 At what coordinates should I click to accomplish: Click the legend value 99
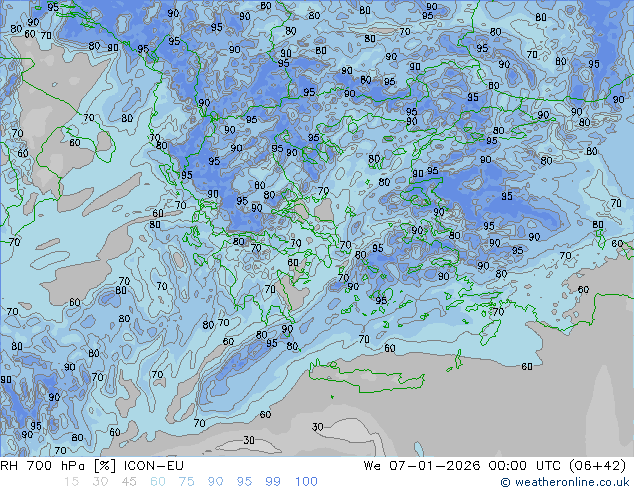tap(273, 482)
